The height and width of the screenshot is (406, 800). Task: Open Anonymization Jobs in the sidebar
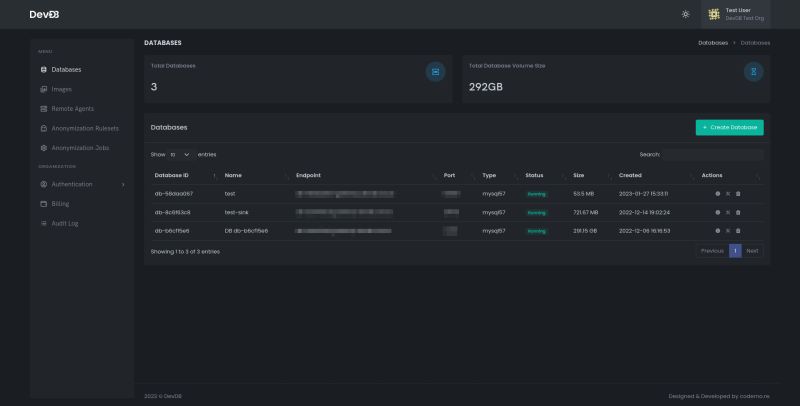(80, 148)
